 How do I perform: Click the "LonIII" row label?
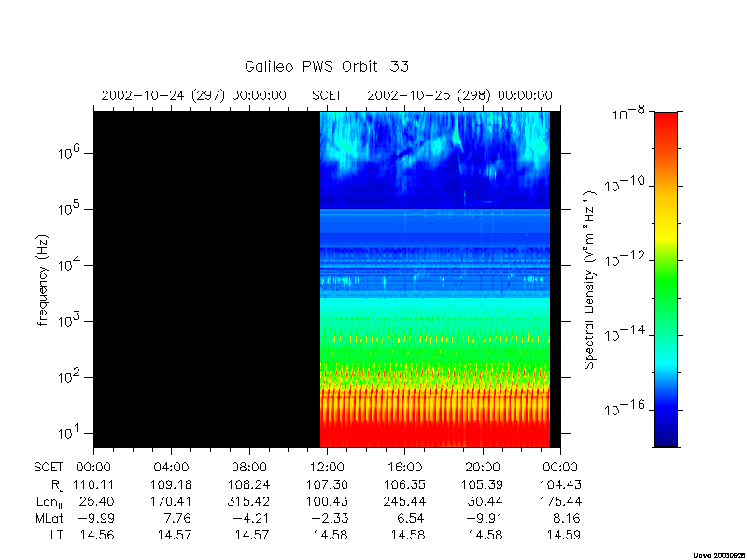(50, 502)
